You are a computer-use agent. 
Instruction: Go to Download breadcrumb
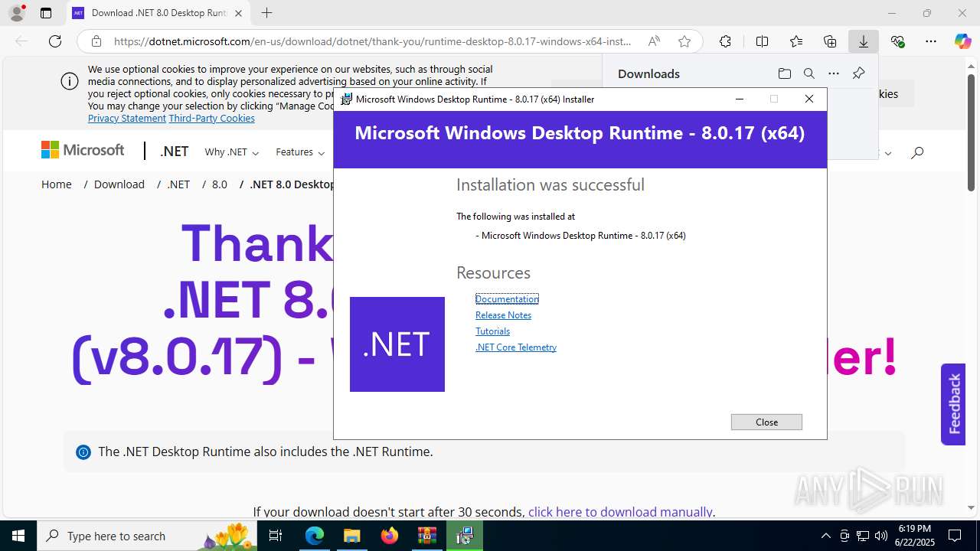point(119,184)
